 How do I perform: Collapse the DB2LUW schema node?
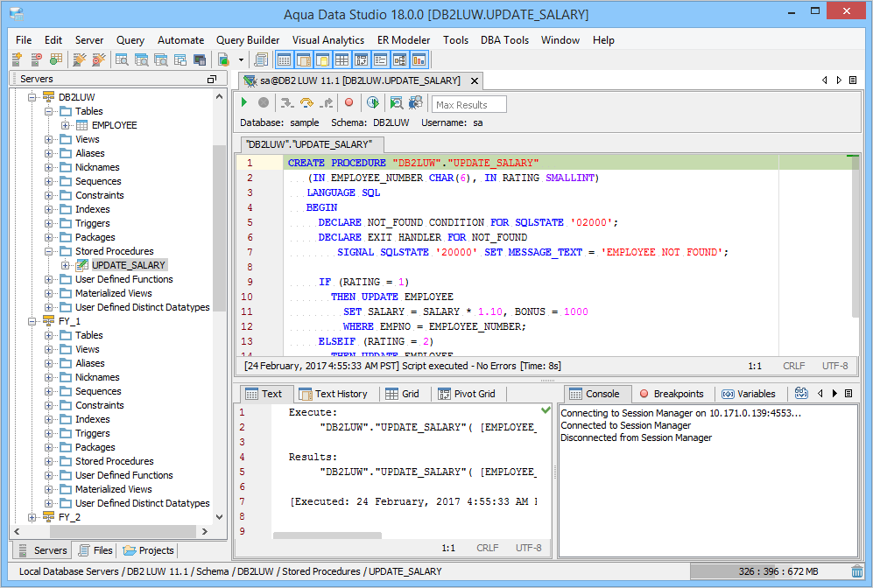33,97
